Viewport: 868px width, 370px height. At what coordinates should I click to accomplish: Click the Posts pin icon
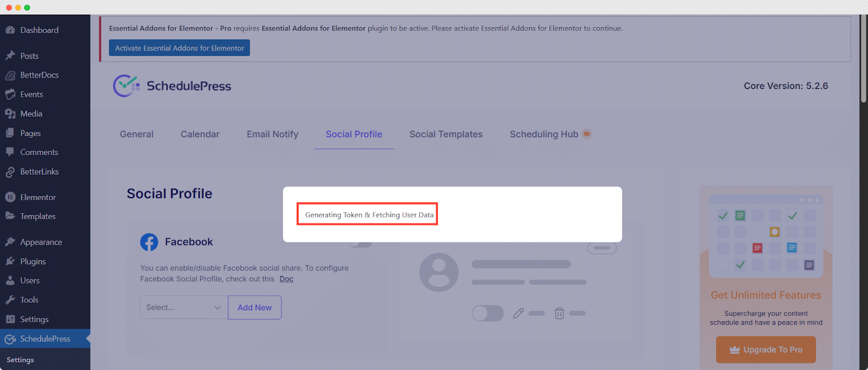(x=10, y=56)
